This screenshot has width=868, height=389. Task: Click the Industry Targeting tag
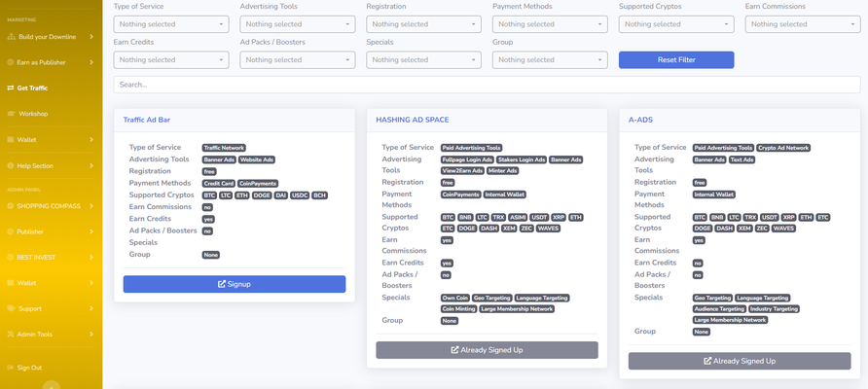(775, 308)
